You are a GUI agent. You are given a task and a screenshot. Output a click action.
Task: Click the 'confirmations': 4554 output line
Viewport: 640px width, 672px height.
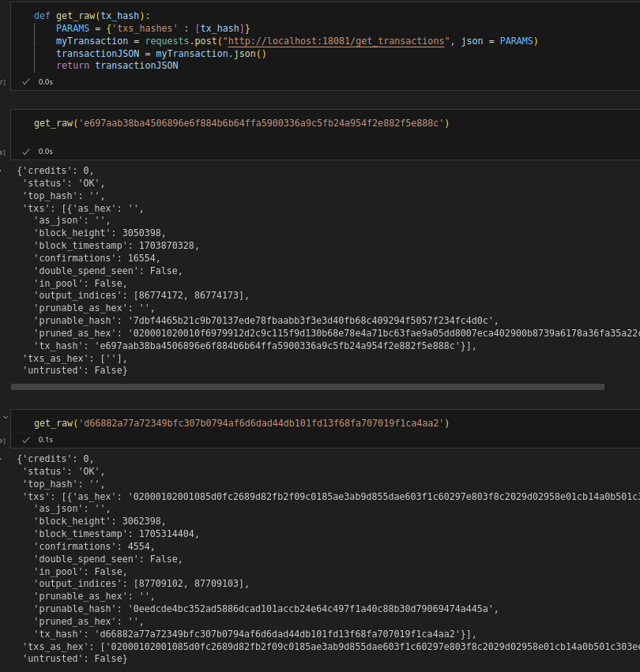click(94, 546)
